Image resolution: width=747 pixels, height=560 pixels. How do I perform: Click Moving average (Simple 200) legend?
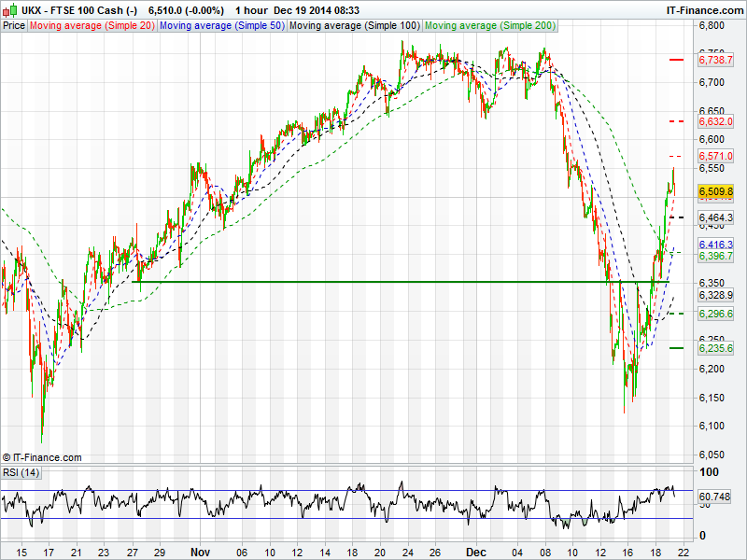tap(489, 25)
